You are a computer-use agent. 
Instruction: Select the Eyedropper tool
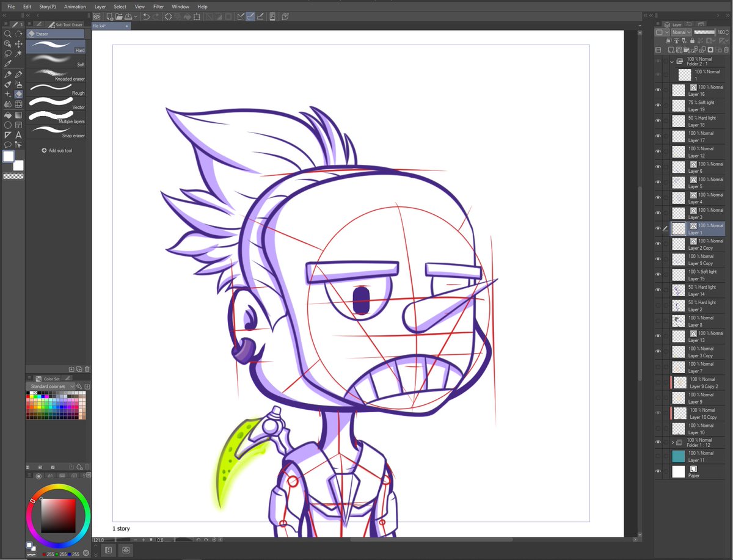[x=8, y=64]
